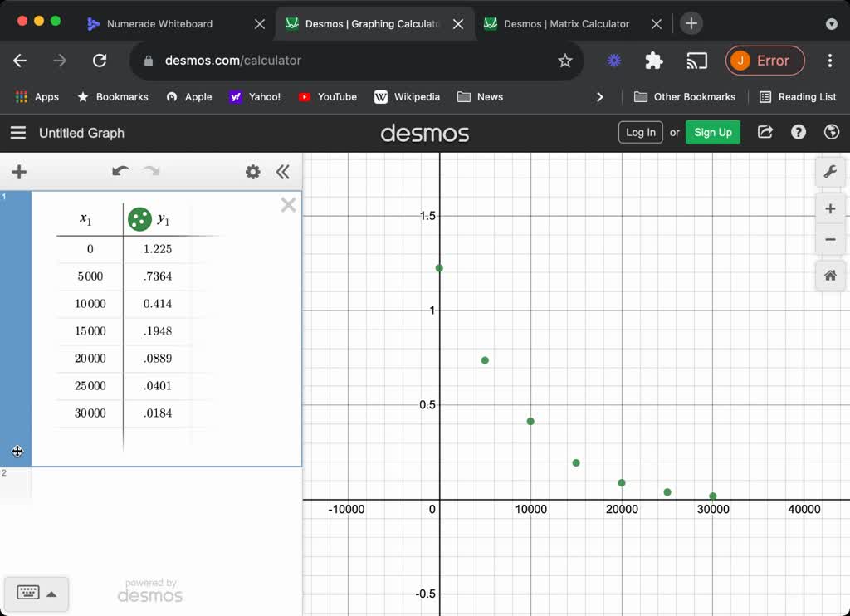
Task: Open the hamburger graph list menu
Action: [18, 133]
